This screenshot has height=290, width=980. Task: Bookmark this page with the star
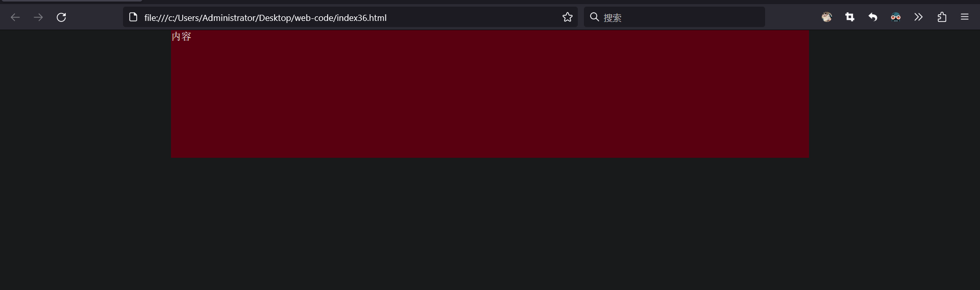[568, 17]
